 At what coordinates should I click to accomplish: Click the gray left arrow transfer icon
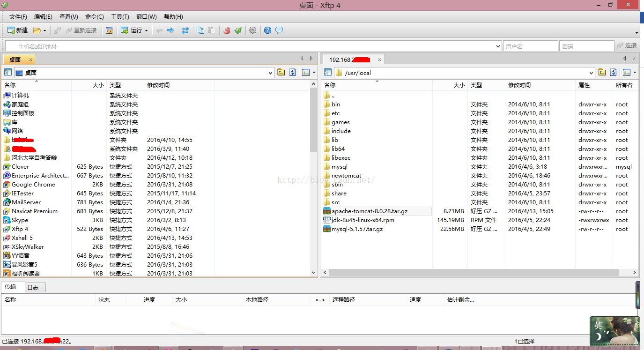[x=159, y=30]
